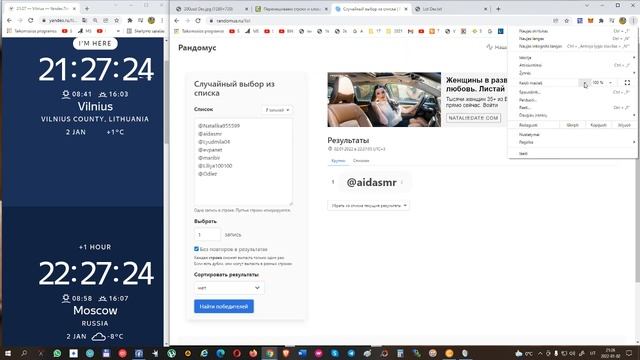The width and height of the screenshot is (640, 360).
Task: Go back in the right browser window
Action: pos(177,20)
